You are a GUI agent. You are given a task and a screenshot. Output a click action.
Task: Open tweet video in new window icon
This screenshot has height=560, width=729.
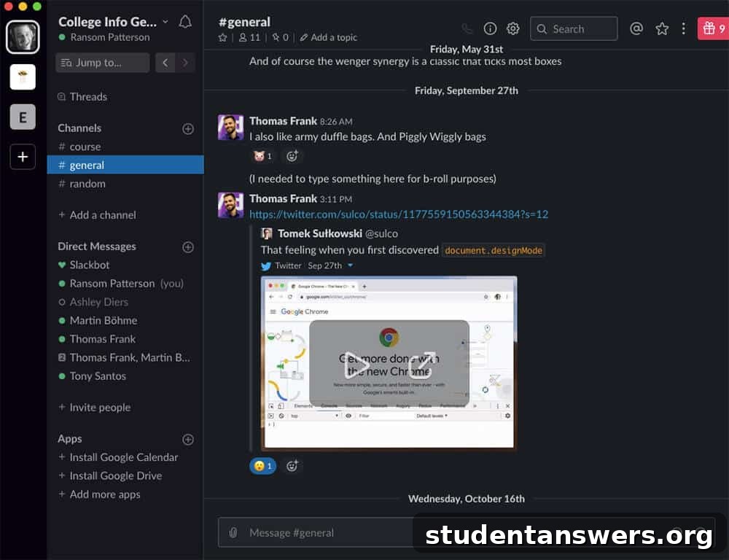(421, 365)
